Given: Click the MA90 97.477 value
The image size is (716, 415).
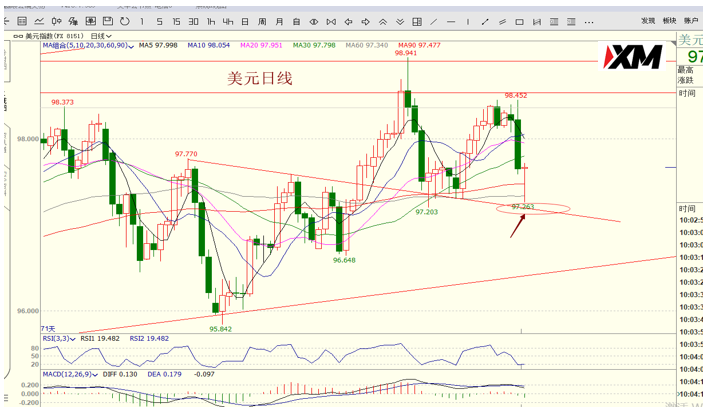Looking at the screenshot, I should click(419, 45).
